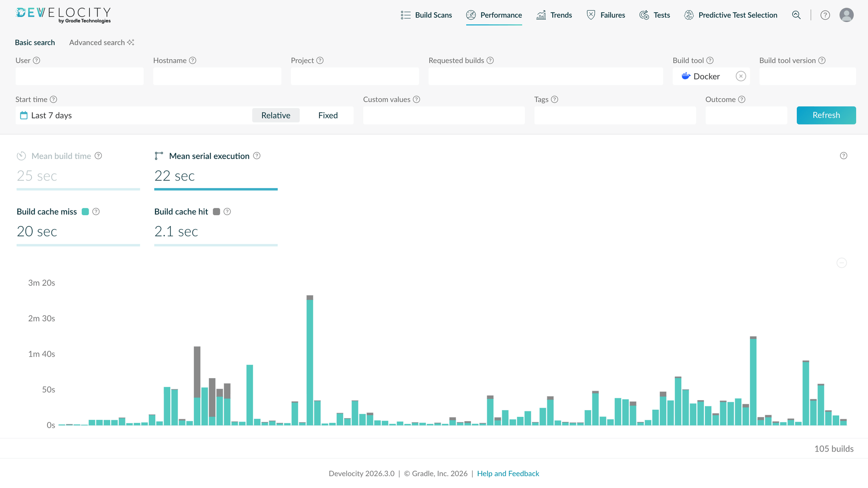Screen dimensions: 868x488
Task: Select the Relative time mode
Action: point(276,115)
